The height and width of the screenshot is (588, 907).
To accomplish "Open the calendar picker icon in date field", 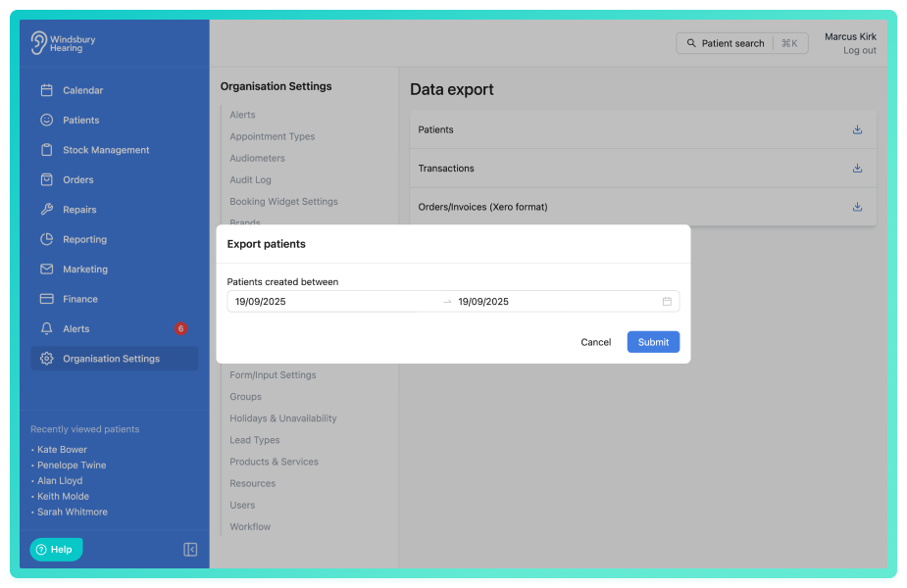I will coord(667,301).
